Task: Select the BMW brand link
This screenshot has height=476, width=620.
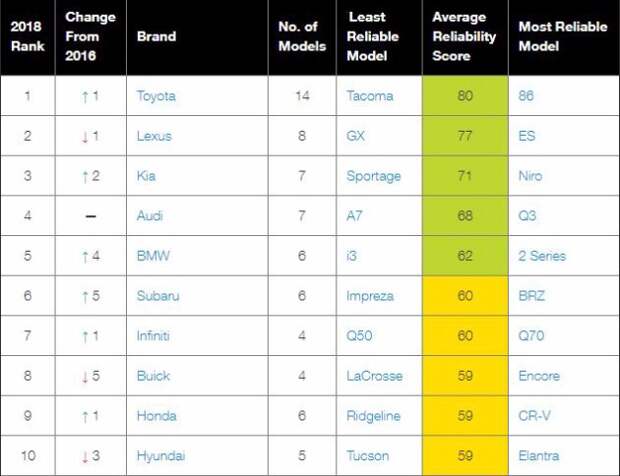Action: click(x=153, y=256)
